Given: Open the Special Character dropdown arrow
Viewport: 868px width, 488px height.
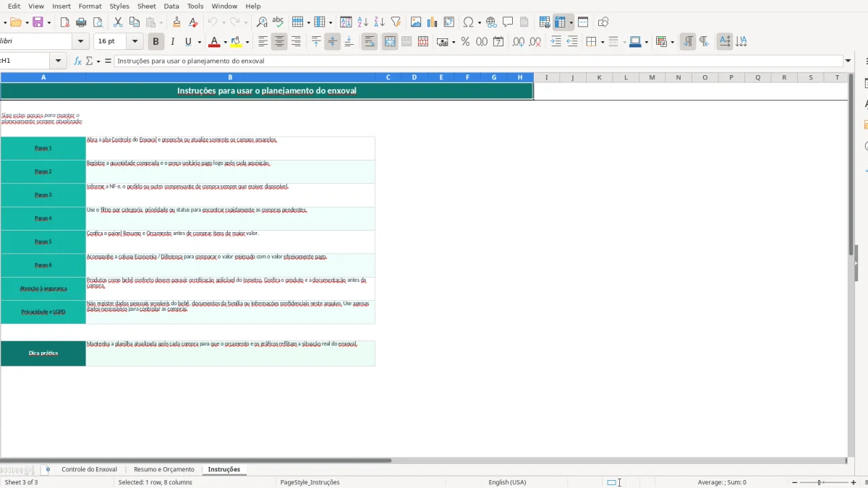Looking at the screenshot, I should [479, 22].
